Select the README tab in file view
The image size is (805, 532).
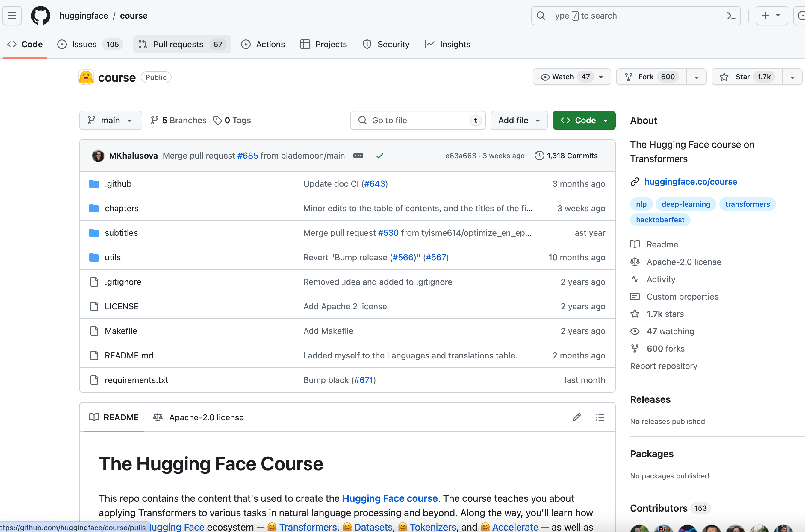(x=114, y=417)
